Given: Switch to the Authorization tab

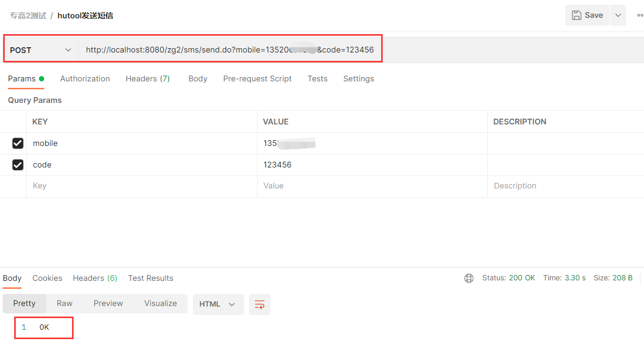Looking at the screenshot, I should pos(85,79).
